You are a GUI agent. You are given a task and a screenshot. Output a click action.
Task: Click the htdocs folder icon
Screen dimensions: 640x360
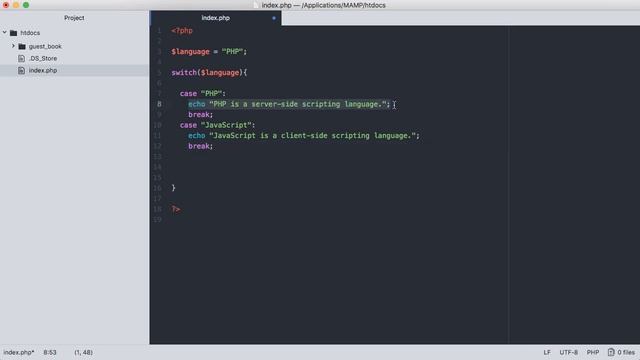[x=13, y=33]
